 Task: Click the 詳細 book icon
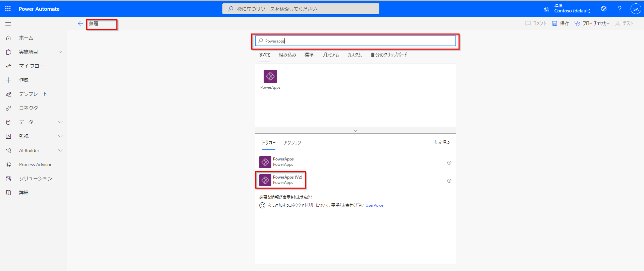tap(8, 193)
